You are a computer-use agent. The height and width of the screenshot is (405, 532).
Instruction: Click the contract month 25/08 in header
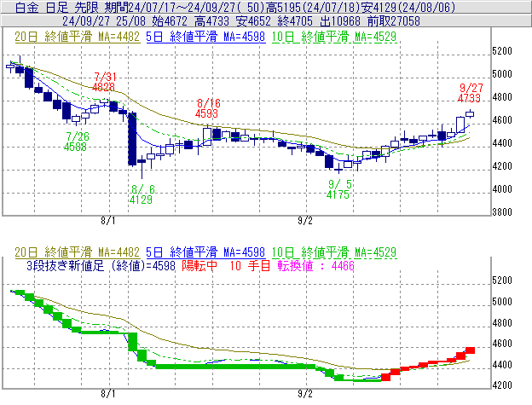pos(130,21)
